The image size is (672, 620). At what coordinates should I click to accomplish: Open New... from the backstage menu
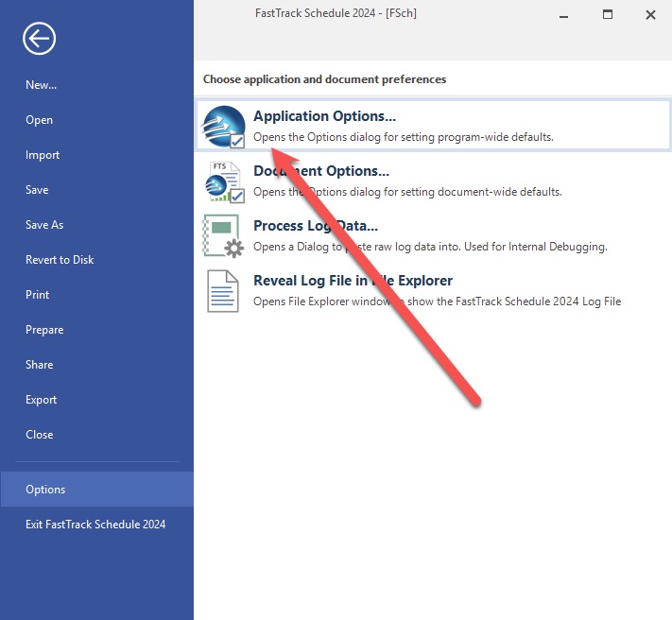[x=41, y=85]
